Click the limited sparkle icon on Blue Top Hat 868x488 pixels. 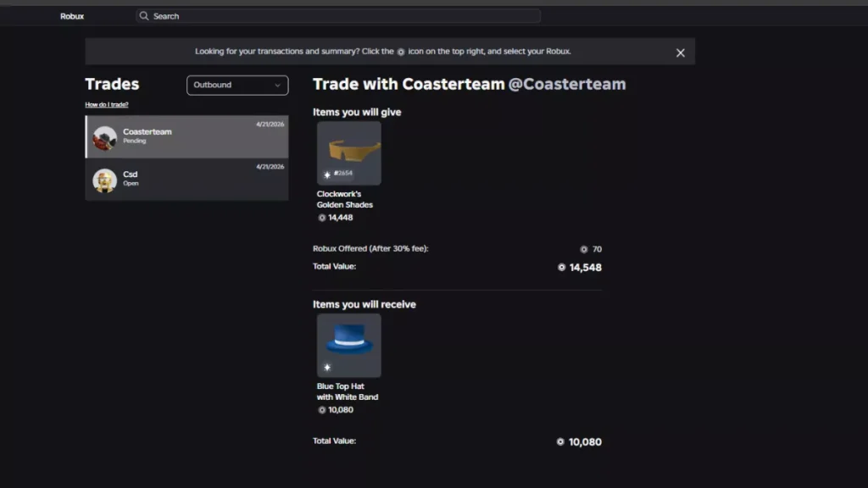[327, 368]
